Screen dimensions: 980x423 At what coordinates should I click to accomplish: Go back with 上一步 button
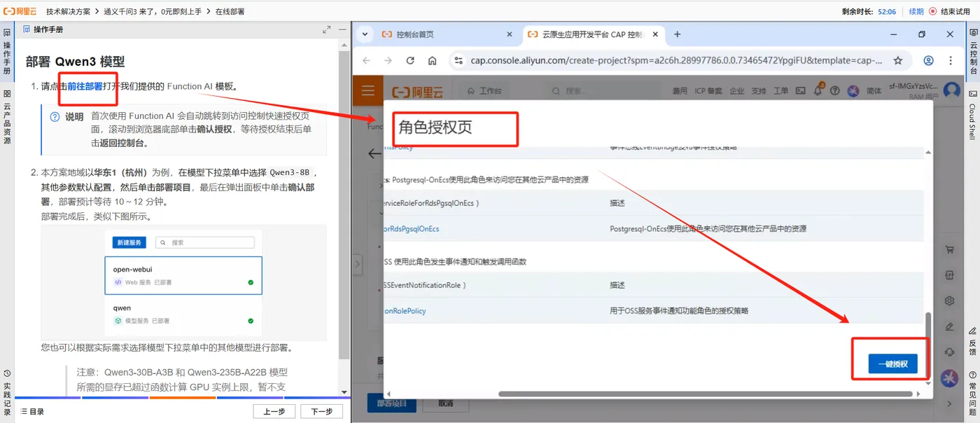(x=274, y=411)
